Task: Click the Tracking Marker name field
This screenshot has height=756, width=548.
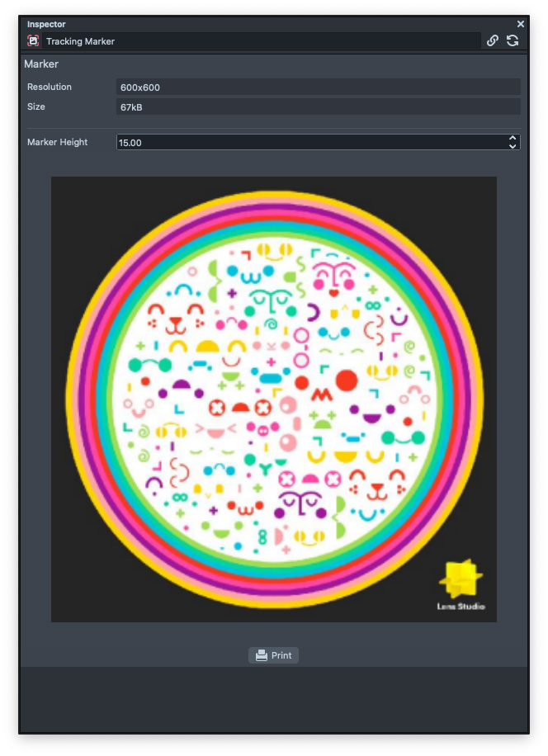Action: click(x=262, y=41)
